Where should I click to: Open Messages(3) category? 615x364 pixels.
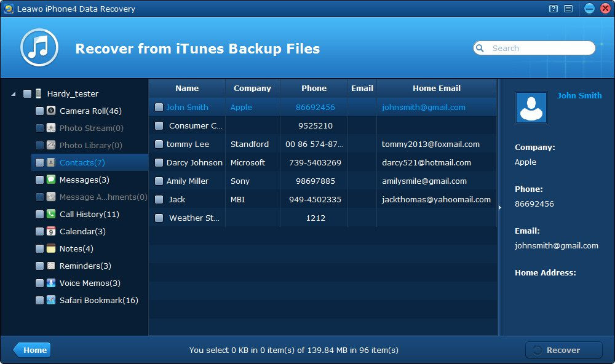[x=84, y=180]
